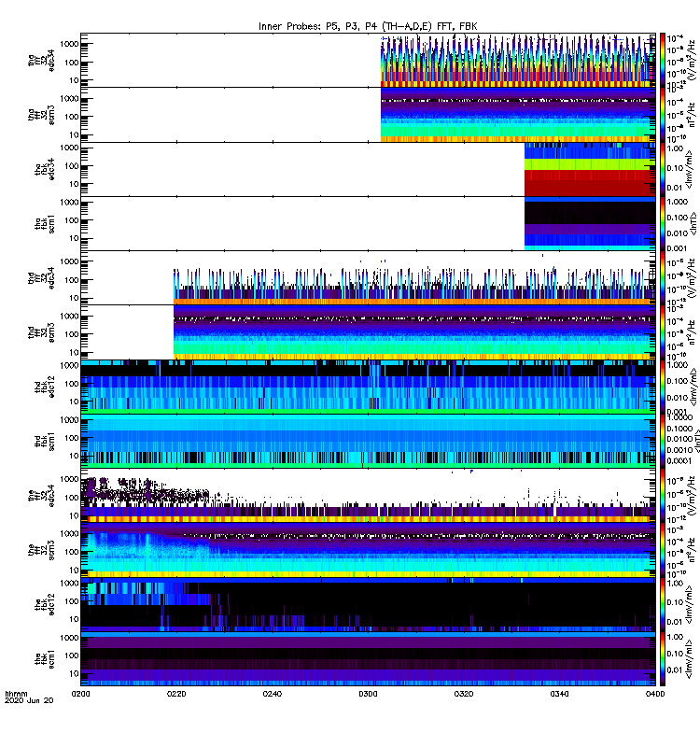Select the 'the fff 32 edc34' panel label
The image size is (700, 747).
pos(41,496)
